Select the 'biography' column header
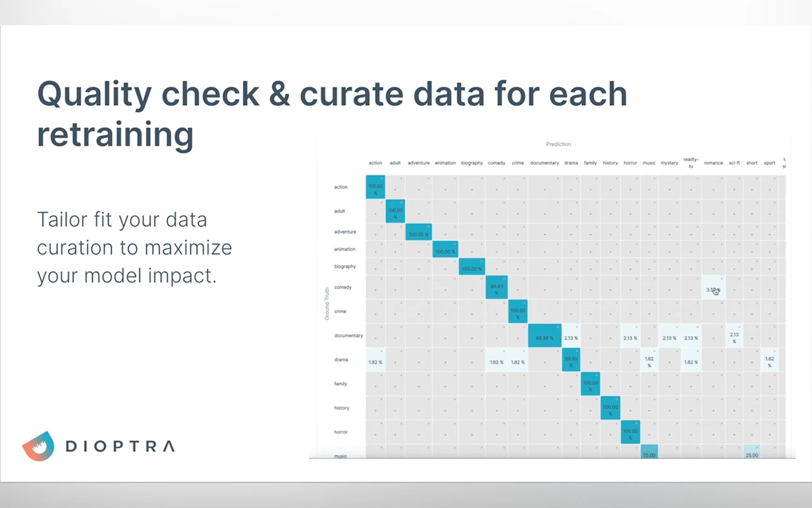Image resolution: width=812 pixels, height=508 pixels. point(472,163)
